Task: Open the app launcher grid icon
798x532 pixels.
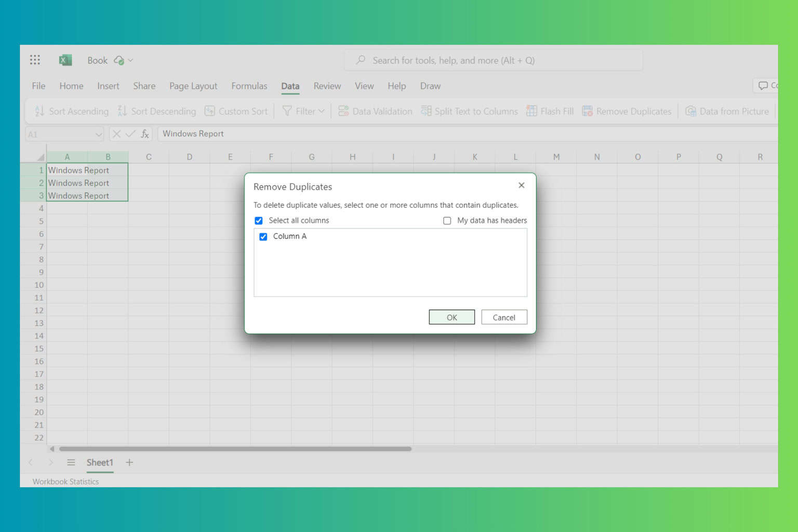Action: click(35, 60)
